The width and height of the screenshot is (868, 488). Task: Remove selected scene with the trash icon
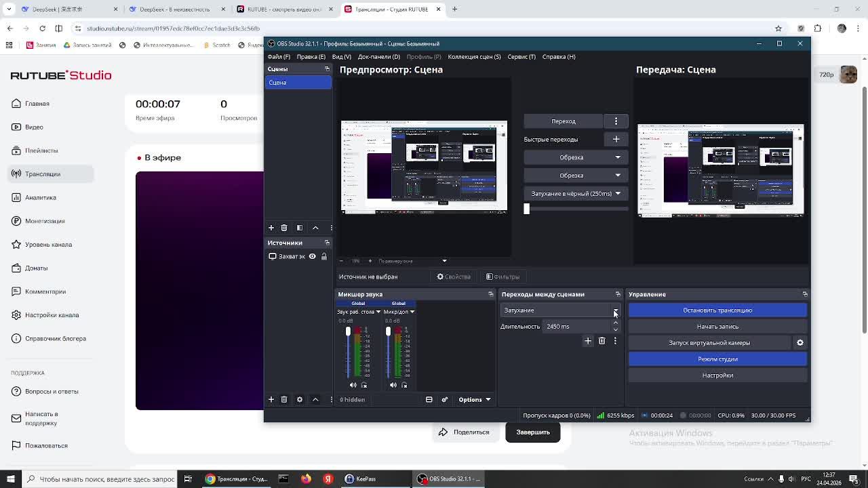[x=284, y=228]
